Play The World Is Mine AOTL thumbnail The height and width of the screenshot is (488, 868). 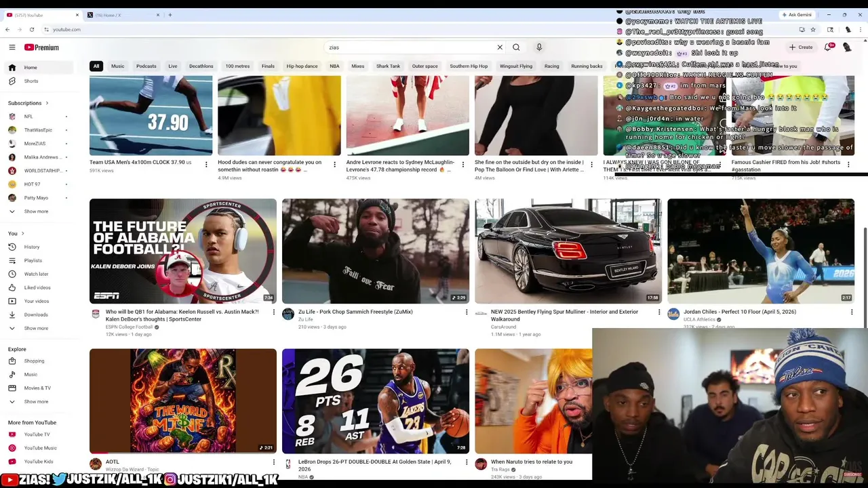click(x=183, y=401)
